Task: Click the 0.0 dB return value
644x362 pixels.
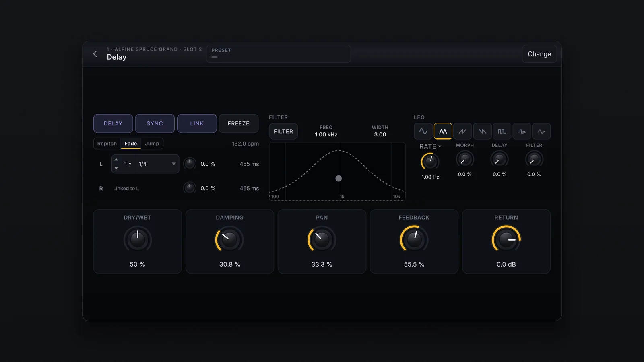Action: (506, 264)
